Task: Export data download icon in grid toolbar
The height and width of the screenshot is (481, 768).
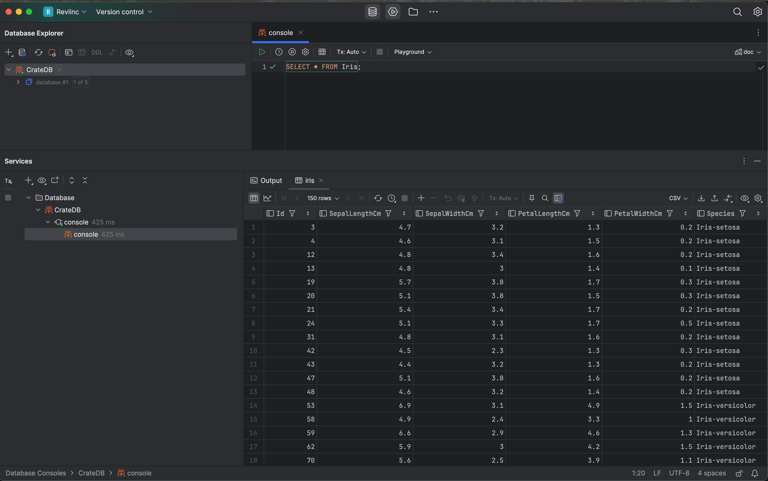Action: tap(701, 198)
